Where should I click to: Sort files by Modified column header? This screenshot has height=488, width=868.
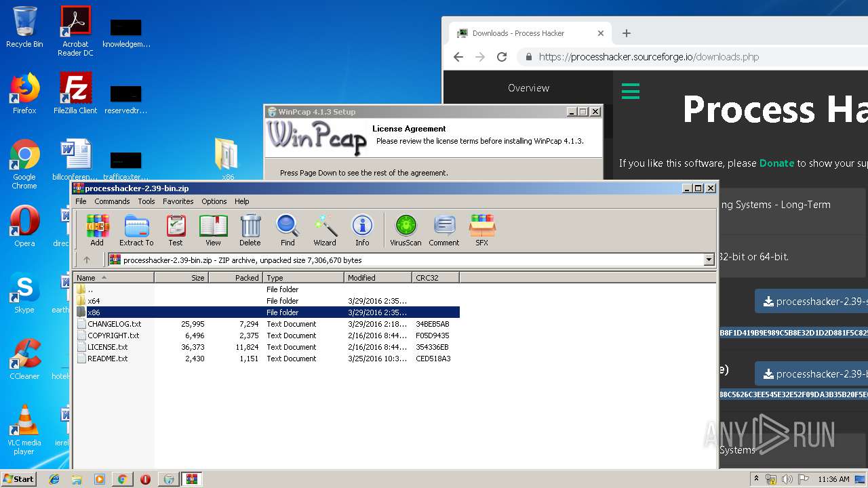click(x=378, y=277)
